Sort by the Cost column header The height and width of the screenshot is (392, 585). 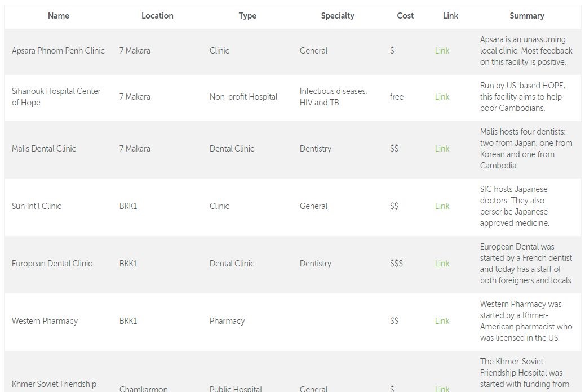click(405, 16)
